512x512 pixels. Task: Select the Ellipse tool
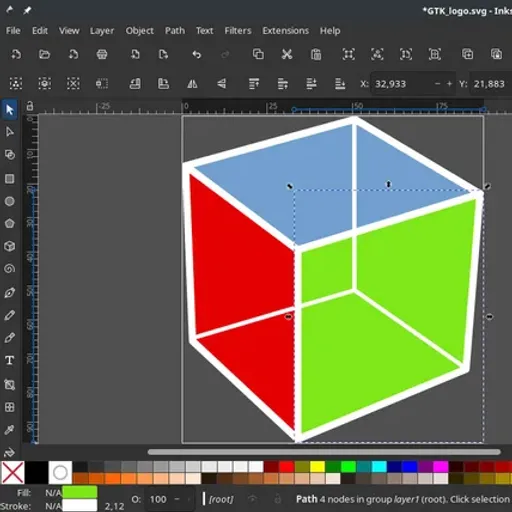10,201
